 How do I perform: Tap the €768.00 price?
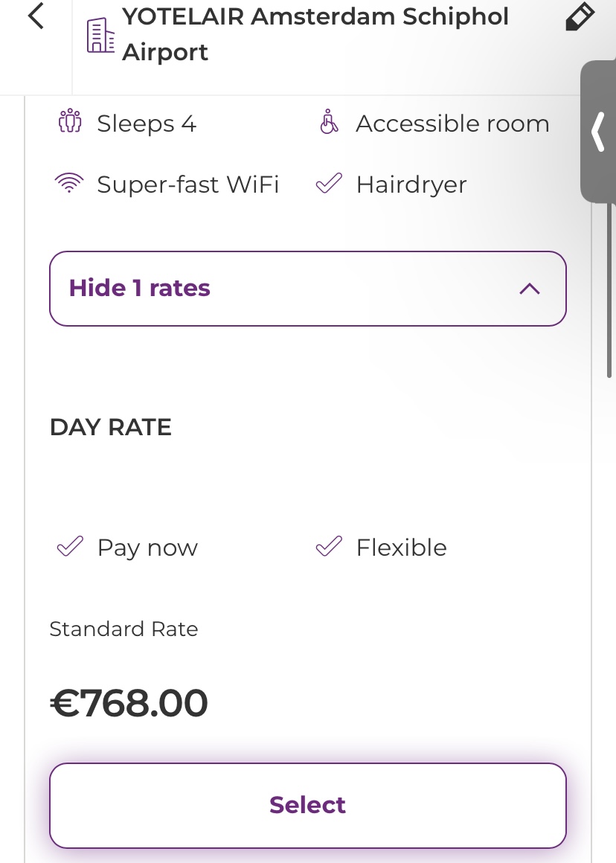click(129, 703)
